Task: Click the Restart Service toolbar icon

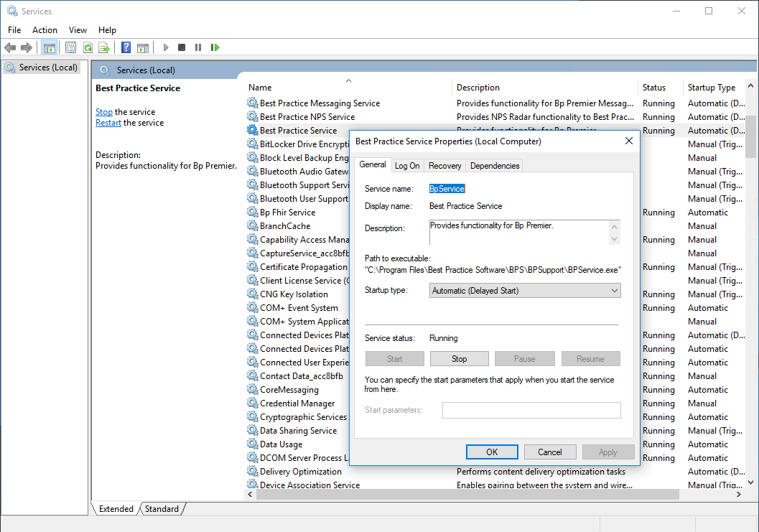Action: 215,47
